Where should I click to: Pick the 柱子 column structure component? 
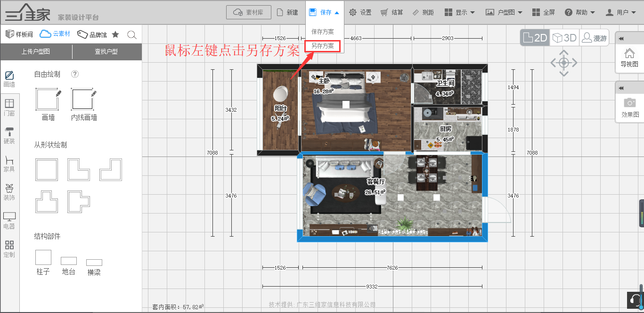(43, 258)
